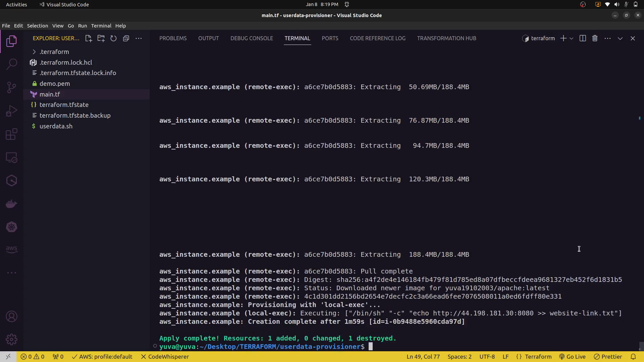Open the new terminal launch profile dropdown
The width and height of the screenshot is (644, 362).
tap(571, 39)
